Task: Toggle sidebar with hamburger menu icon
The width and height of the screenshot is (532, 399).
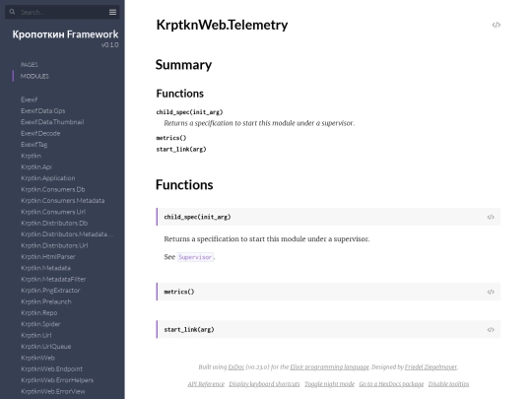Action: 112,12
